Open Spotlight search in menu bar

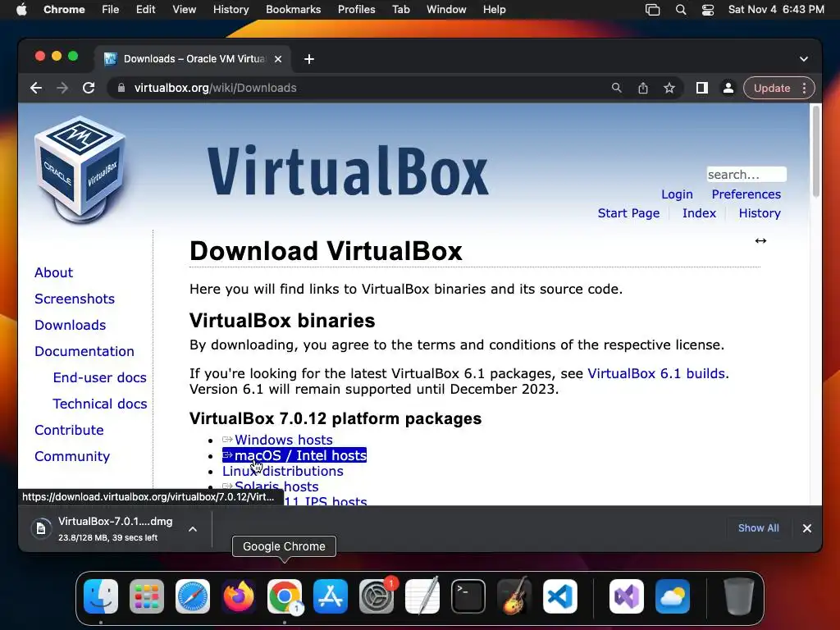pos(680,10)
